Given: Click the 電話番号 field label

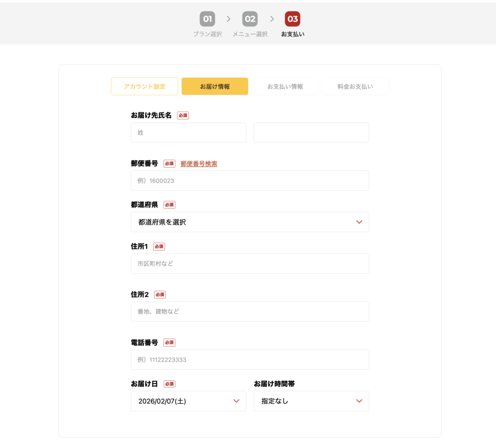Looking at the screenshot, I should (144, 342).
